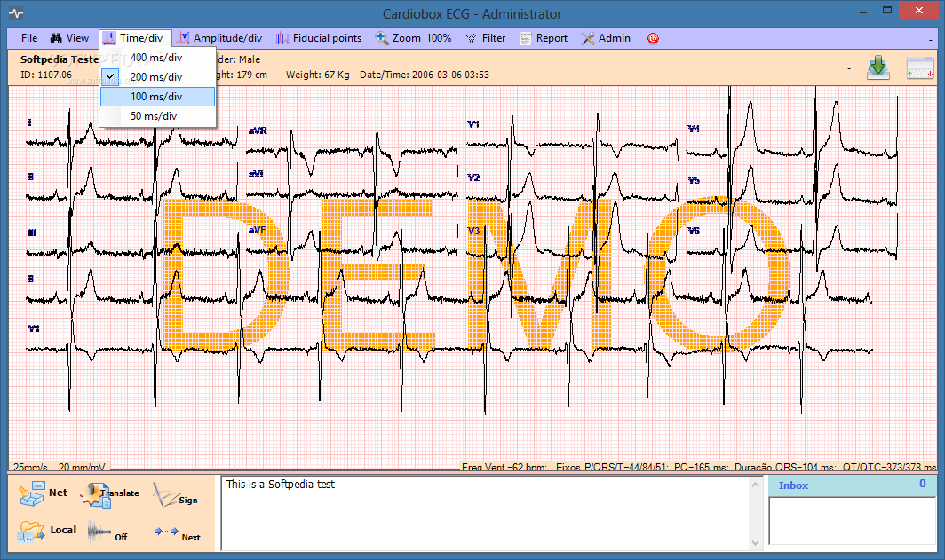Click the comment box scroll down arrow
Screen dimensions: 945x560
click(756, 543)
